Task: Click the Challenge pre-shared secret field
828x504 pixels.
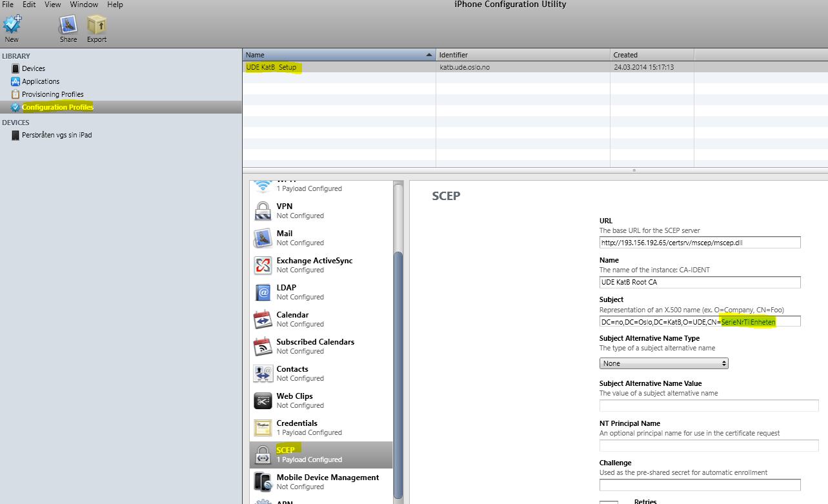Action: coord(700,485)
